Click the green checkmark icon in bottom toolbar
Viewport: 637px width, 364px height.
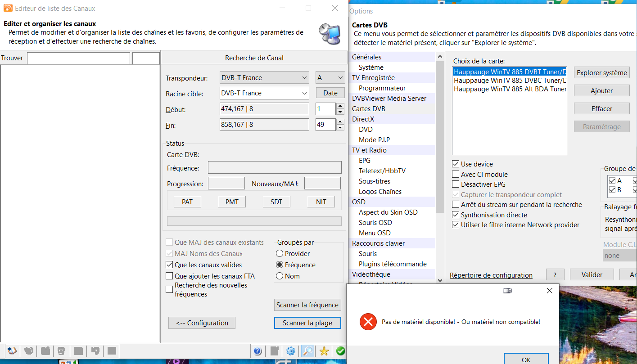(340, 351)
